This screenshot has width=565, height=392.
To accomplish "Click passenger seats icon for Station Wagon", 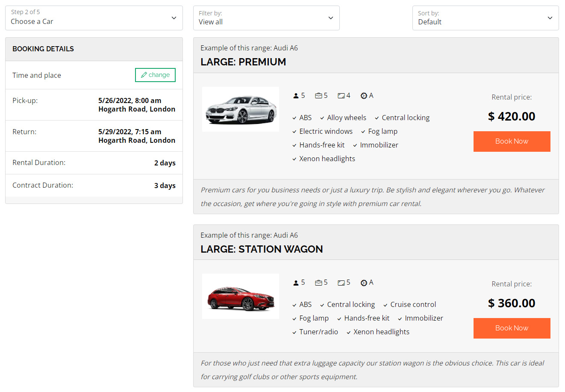I will 296,283.
